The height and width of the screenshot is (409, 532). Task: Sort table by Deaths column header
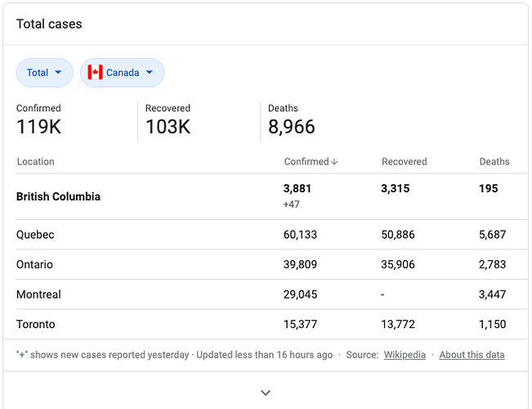494,162
